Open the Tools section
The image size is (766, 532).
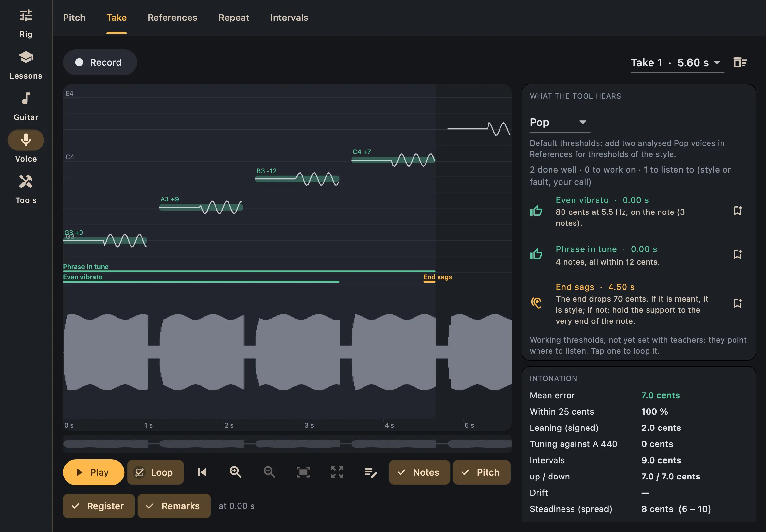point(26,190)
